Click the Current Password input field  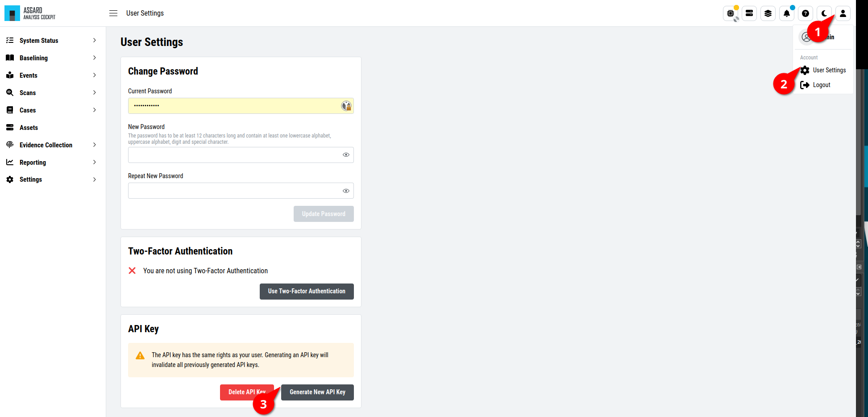tap(241, 106)
